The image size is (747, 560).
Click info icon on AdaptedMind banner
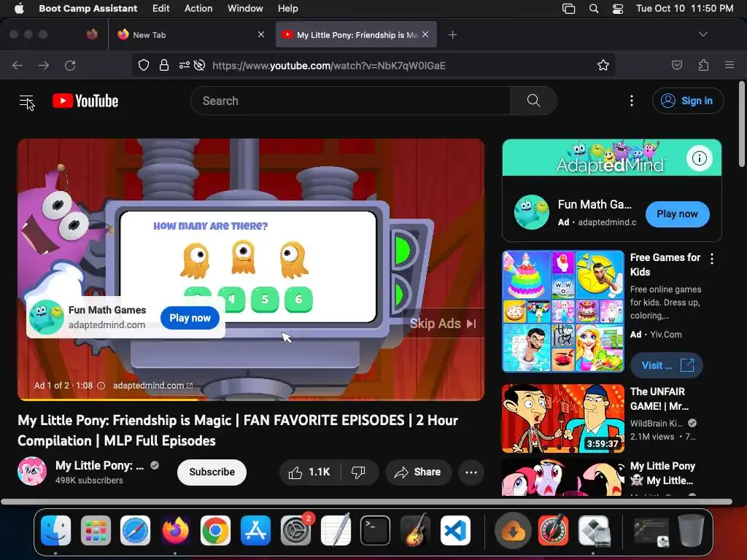699,157
